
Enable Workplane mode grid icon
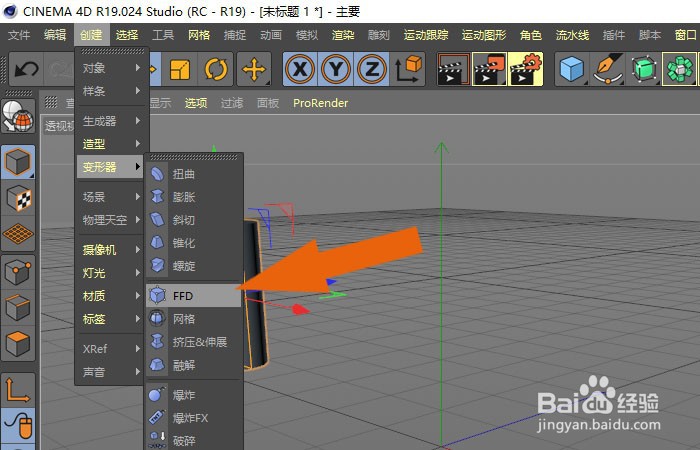(x=18, y=234)
